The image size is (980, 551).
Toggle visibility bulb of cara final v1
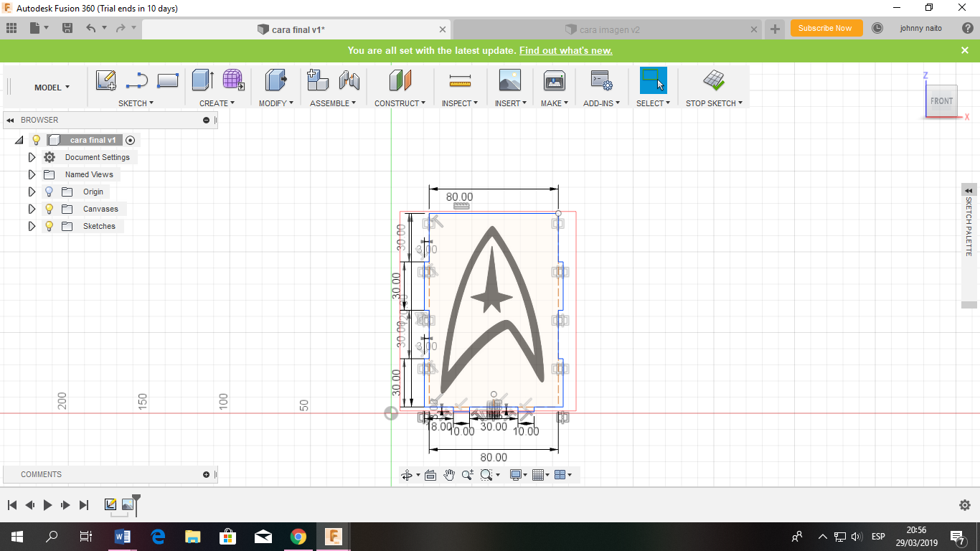coord(37,140)
